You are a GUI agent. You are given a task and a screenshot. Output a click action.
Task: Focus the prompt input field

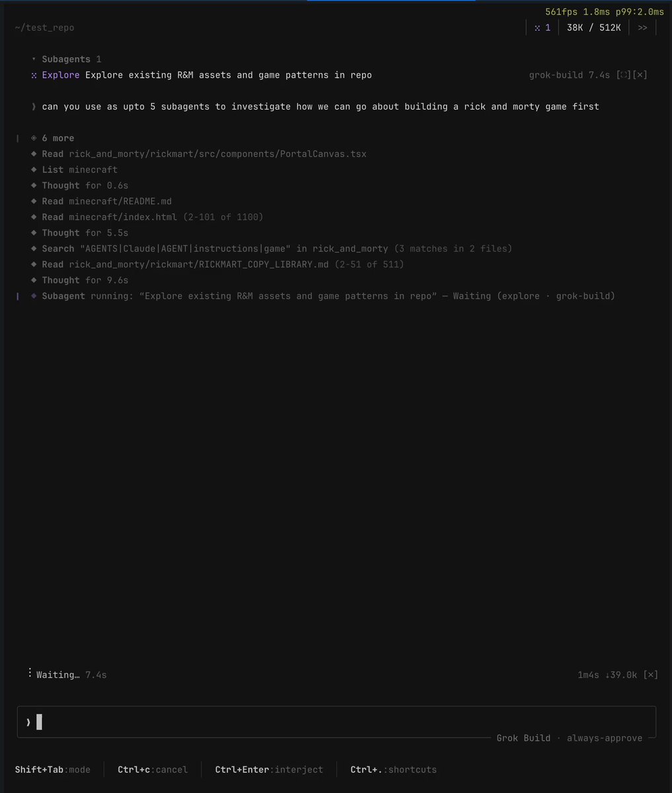click(x=336, y=722)
